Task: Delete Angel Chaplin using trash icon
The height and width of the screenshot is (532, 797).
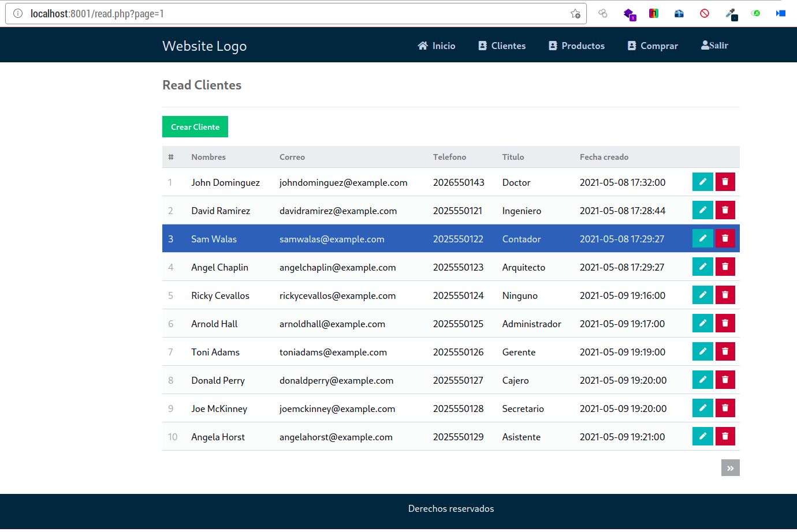Action: coord(725,267)
